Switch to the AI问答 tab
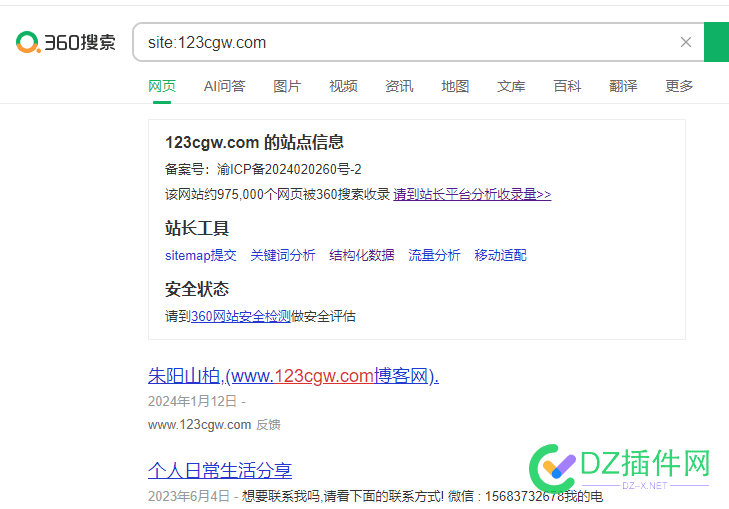This screenshot has width=729, height=509. coord(225,86)
